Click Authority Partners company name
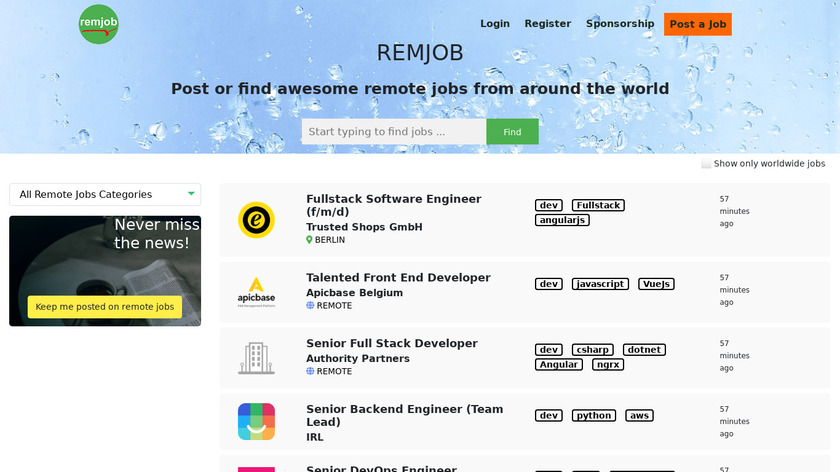 pyautogui.click(x=358, y=358)
